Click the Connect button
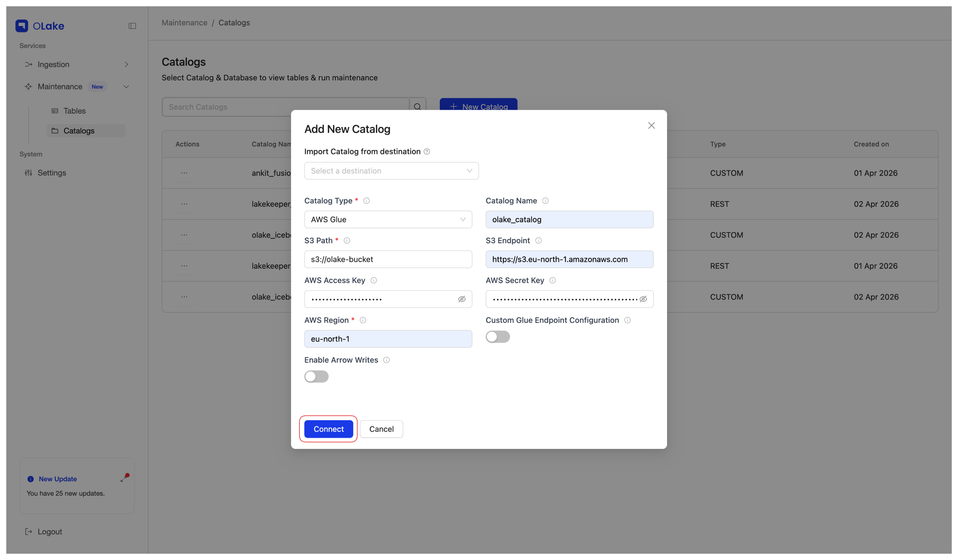958x560 pixels. click(328, 429)
